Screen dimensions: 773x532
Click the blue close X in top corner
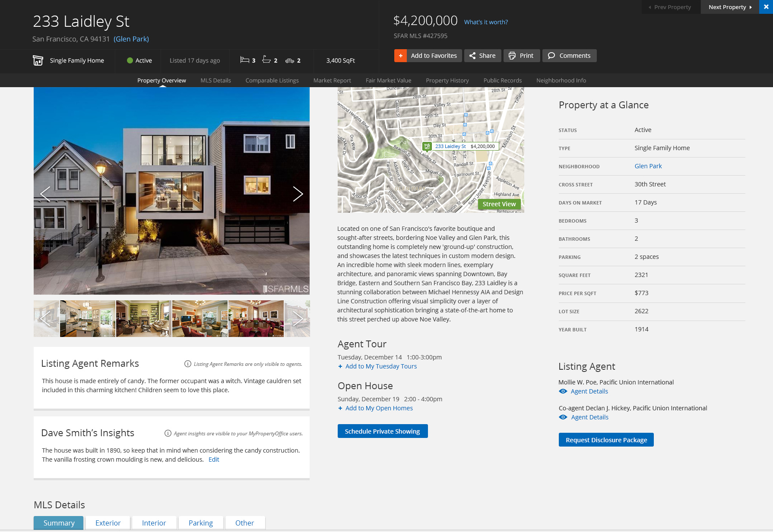766,7
